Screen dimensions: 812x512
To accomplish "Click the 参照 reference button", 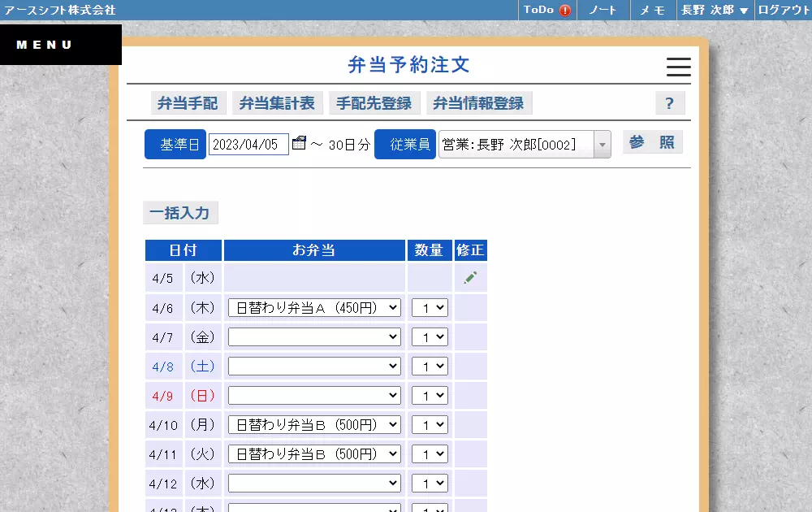I will point(652,141).
